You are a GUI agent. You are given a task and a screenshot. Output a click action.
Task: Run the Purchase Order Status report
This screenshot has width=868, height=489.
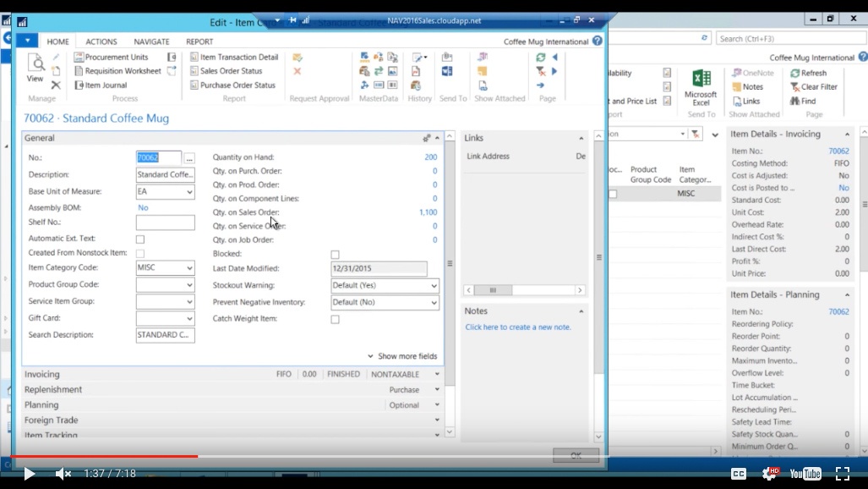point(232,85)
